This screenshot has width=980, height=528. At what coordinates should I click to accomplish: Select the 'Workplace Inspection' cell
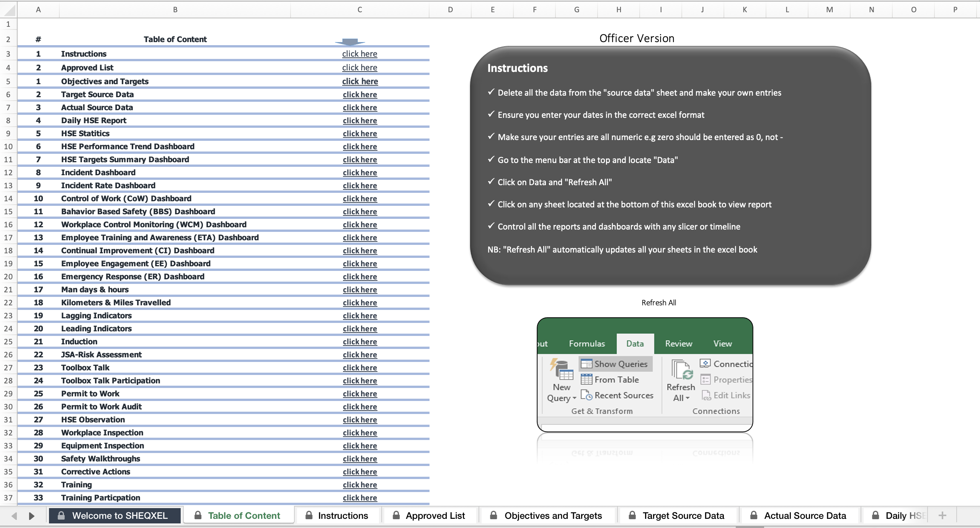click(175, 433)
